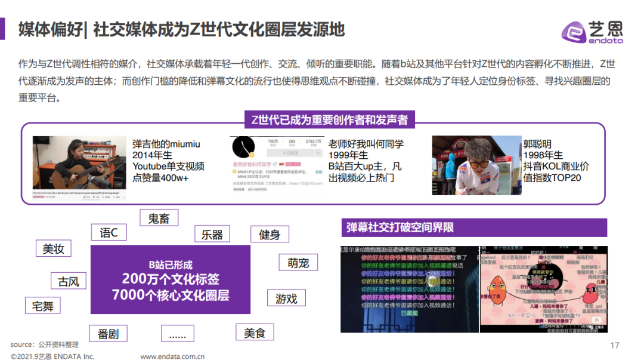Click the 弹吉他的miumiu caption text

click(168, 161)
